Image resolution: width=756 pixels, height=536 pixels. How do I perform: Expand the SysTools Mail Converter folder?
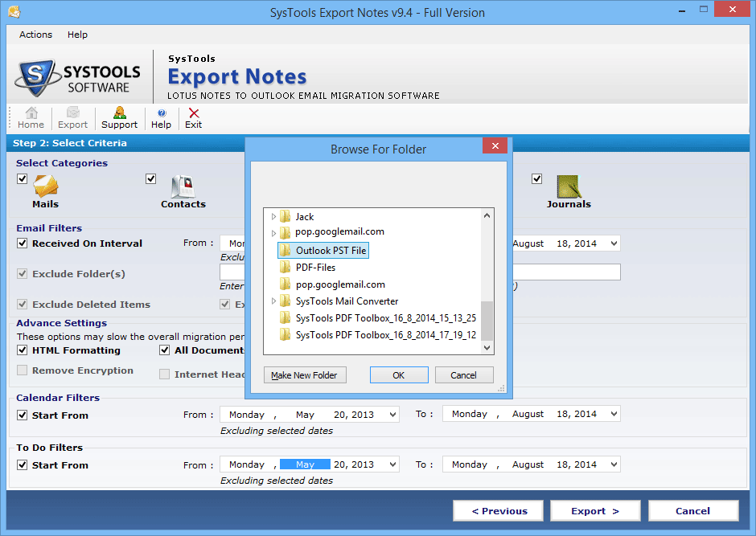pos(273,301)
